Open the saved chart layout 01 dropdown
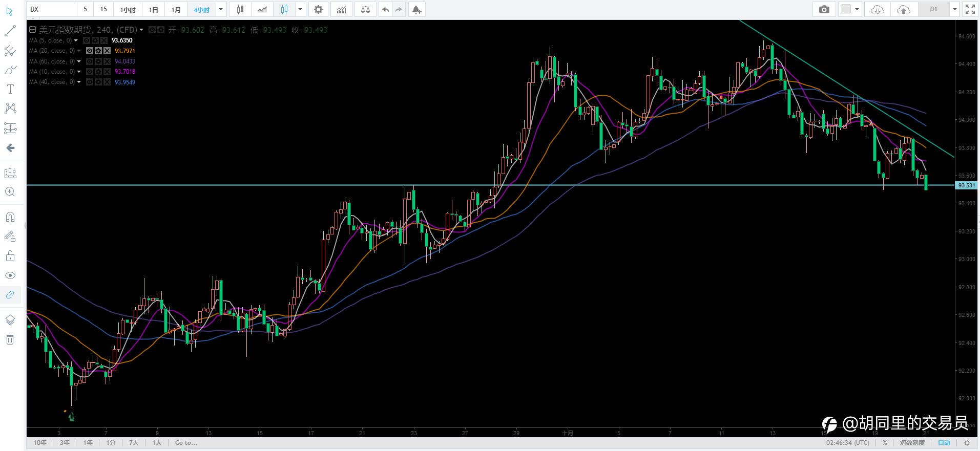 (x=954, y=9)
